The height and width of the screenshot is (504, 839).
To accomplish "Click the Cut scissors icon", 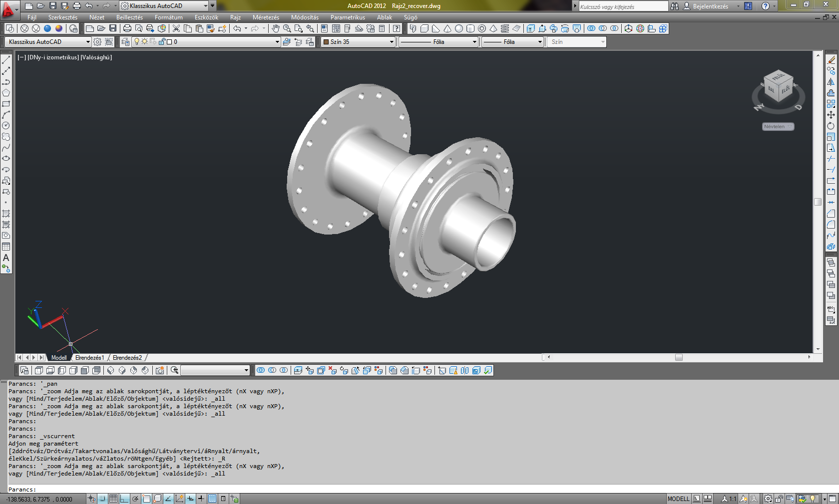I will click(x=176, y=28).
